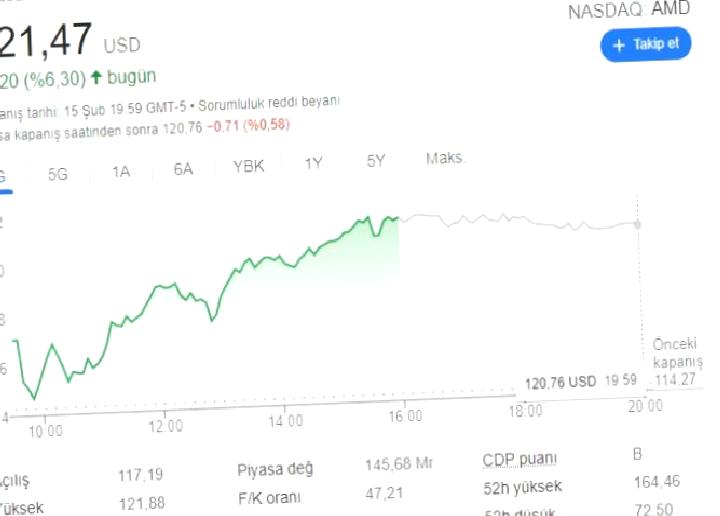Switch to the 5G time range tab
The height and width of the screenshot is (516, 720).
click(x=58, y=173)
